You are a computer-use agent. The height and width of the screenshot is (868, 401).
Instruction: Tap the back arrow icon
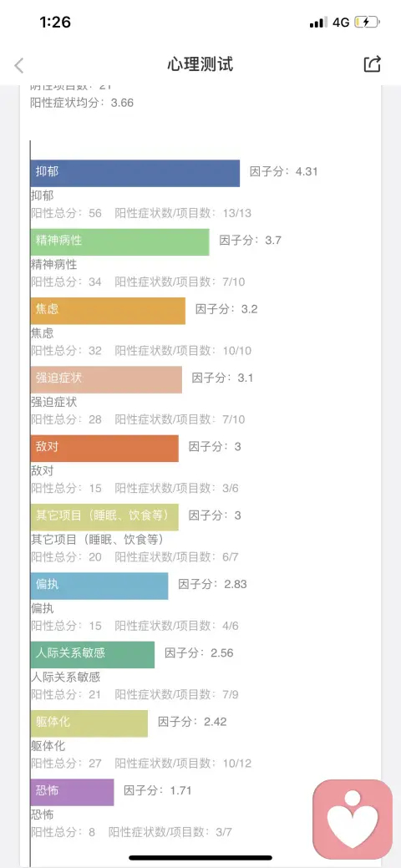(19, 65)
